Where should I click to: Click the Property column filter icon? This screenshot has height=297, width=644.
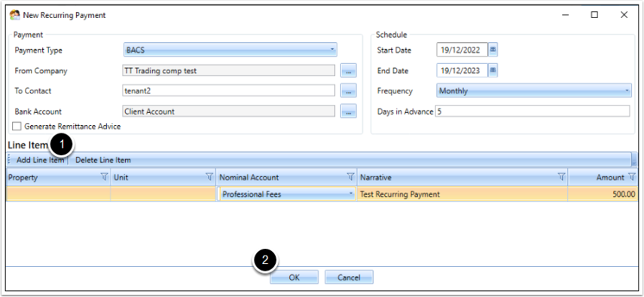pos(105,177)
